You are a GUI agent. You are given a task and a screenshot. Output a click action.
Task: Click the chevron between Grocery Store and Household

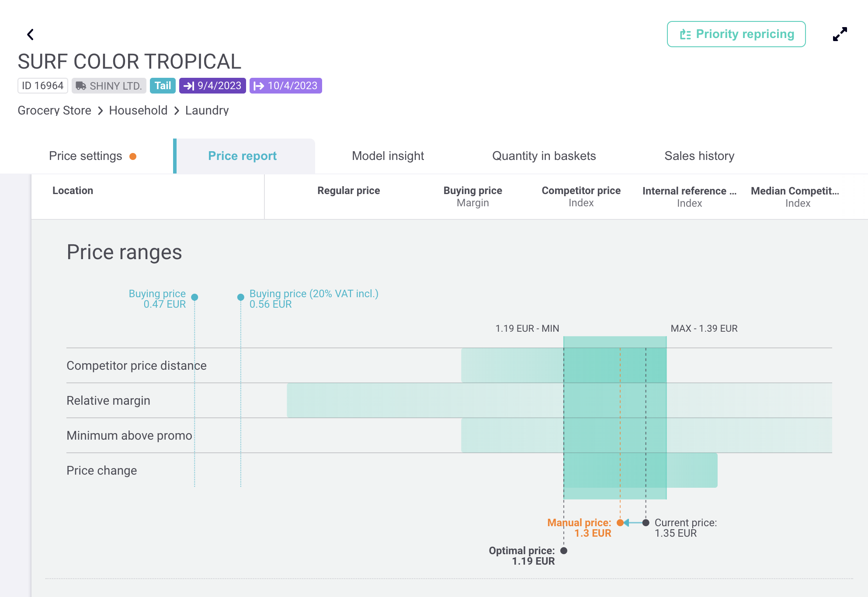point(101,111)
